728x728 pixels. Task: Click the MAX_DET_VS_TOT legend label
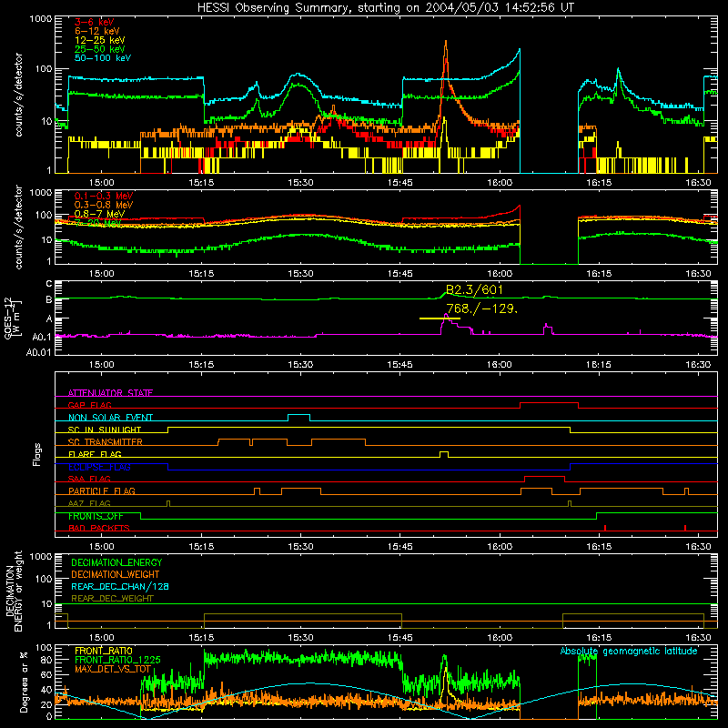point(113,669)
